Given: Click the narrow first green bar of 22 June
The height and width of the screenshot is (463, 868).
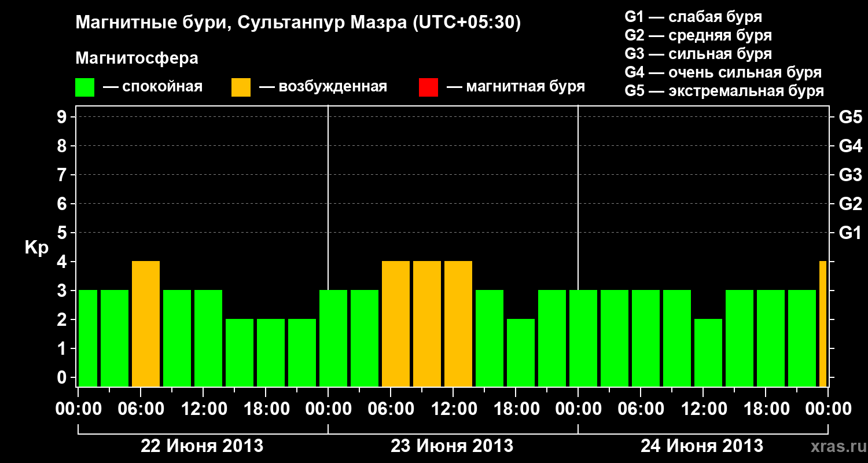Looking at the screenshot, I should [x=88, y=339].
